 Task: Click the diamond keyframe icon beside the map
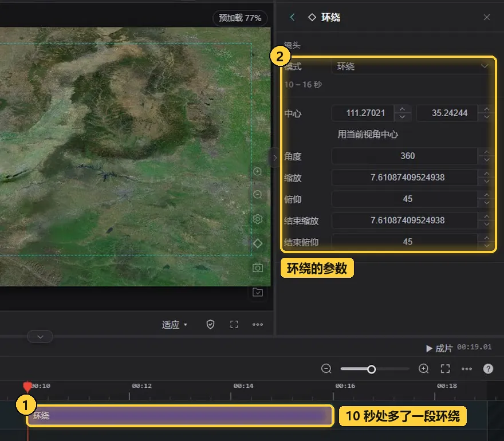click(x=258, y=243)
